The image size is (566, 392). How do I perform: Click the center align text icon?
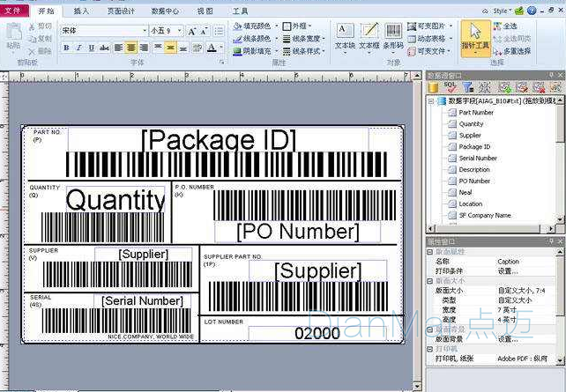tap(131, 47)
